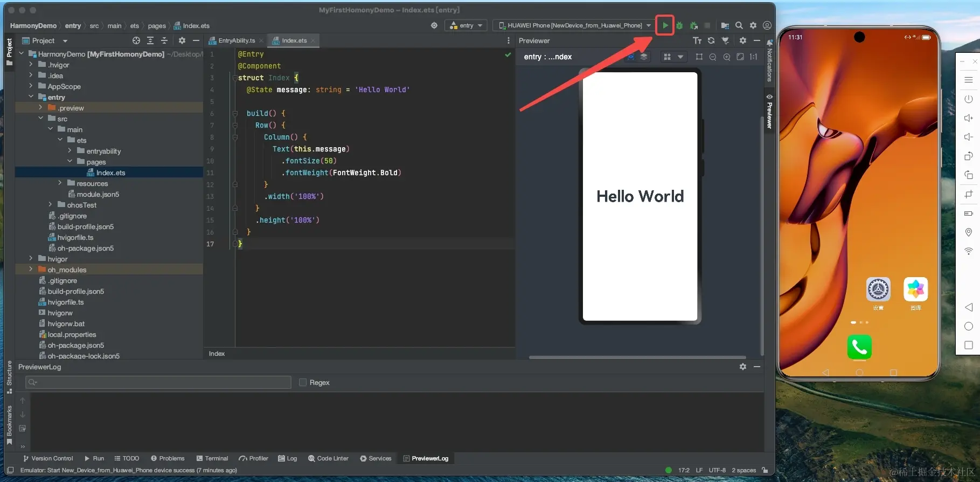Open the phone dialer app on emulator
Viewport: 980px width, 482px height.
(859, 347)
